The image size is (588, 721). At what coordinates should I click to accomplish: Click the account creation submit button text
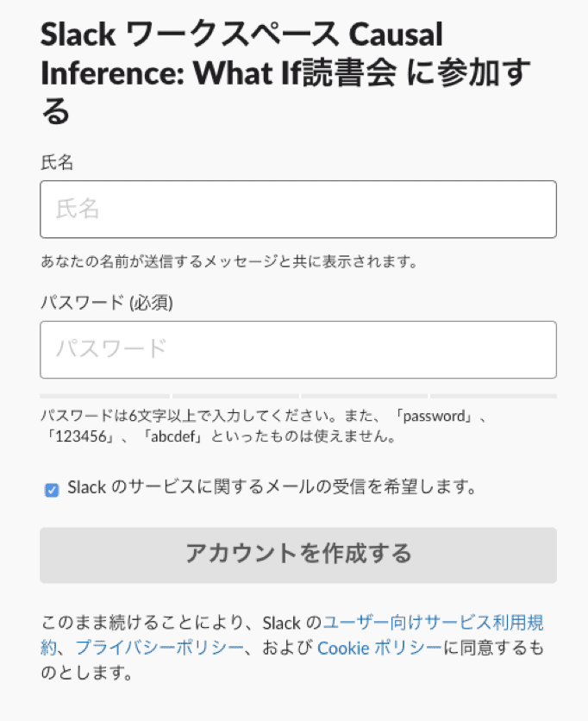point(297,555)
